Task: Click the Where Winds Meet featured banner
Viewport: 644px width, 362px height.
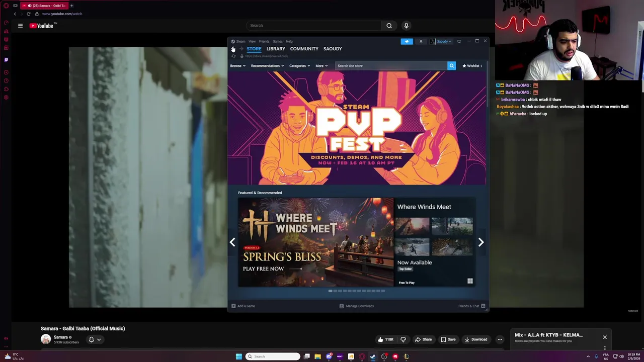Action: click(316, 242)
